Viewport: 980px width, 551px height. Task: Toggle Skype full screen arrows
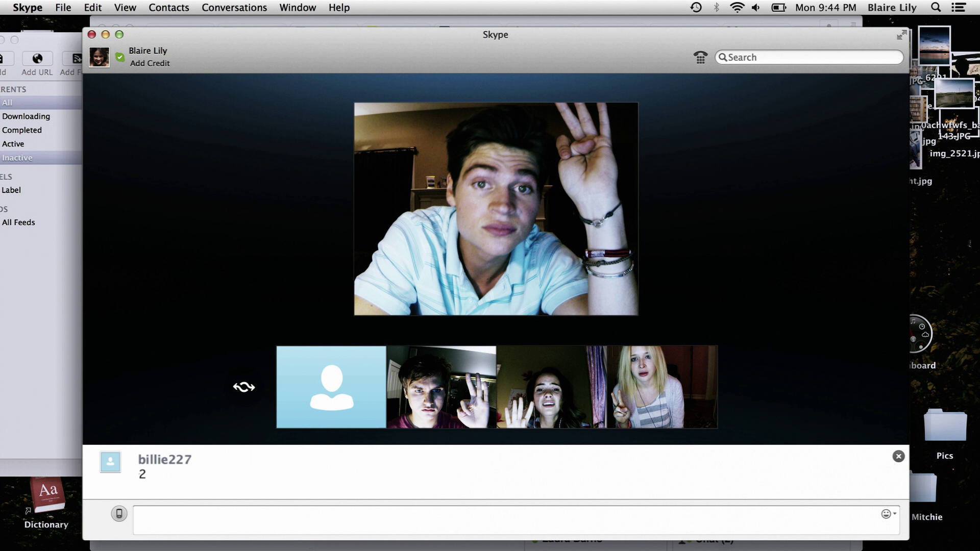coord(902,35)
